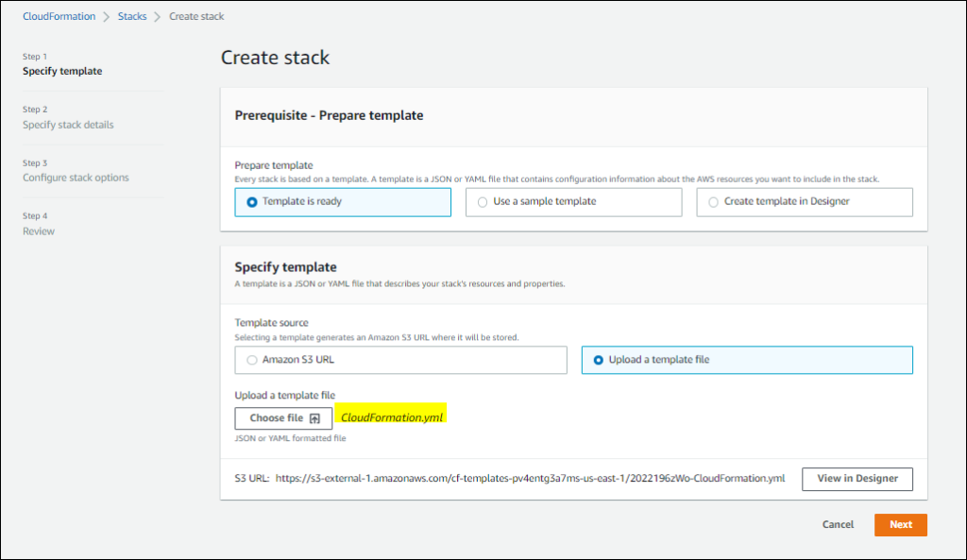The width and height of the screenshot is (967, 560).
Task: Select Create template in Designer option
Action: click(x=713, y=202)
